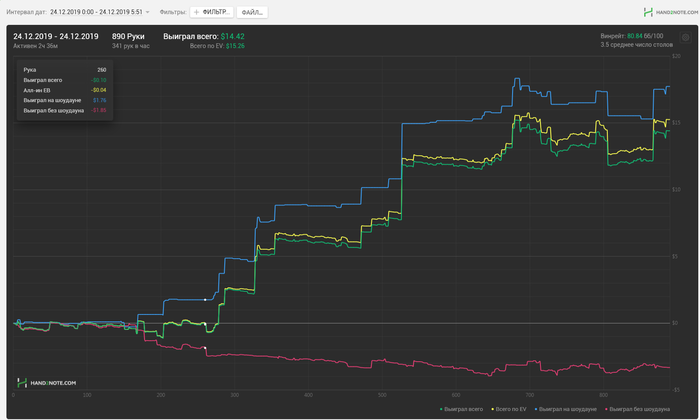Open the date interval dropdown arrow

[148, 12]
